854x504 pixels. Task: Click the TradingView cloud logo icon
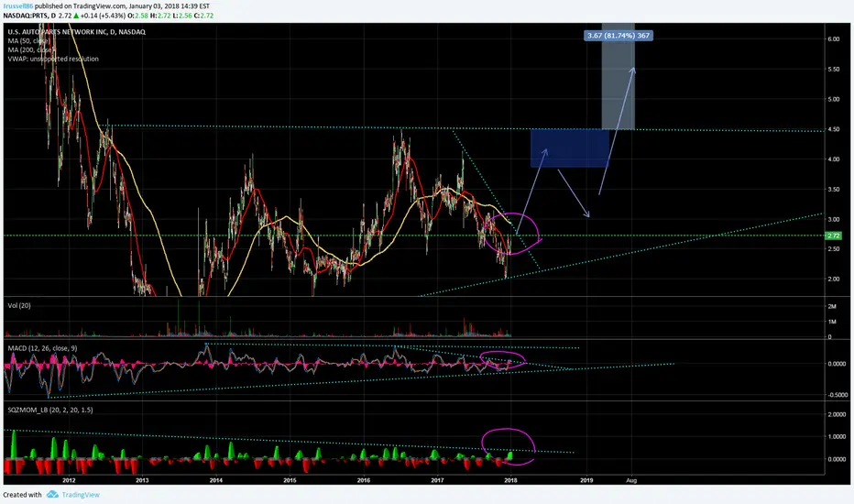[52, 495]
